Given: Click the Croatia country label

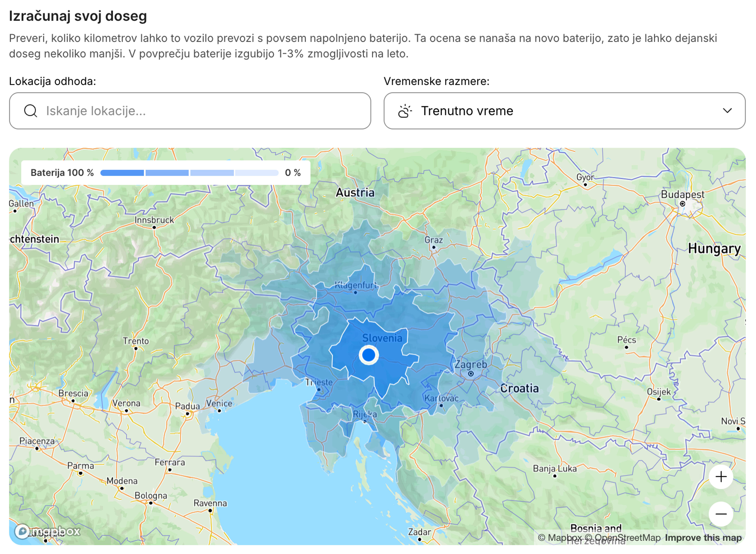Looking at the screenshot, I should [519, 389].
